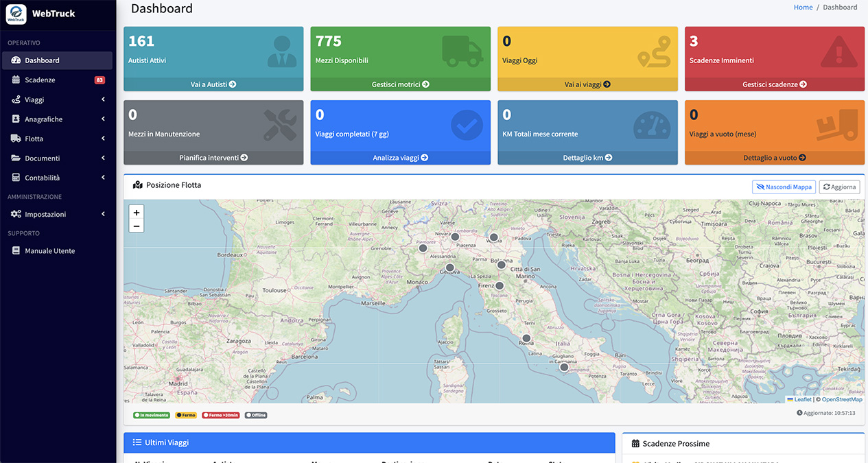Expand the Contabilità submenu chevron

click(104, 178)
